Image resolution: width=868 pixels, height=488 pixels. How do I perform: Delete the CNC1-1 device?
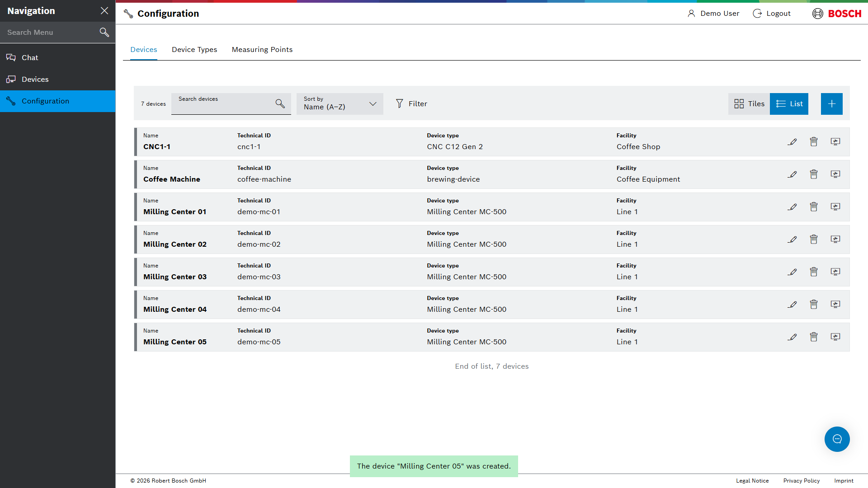[814, 142]
